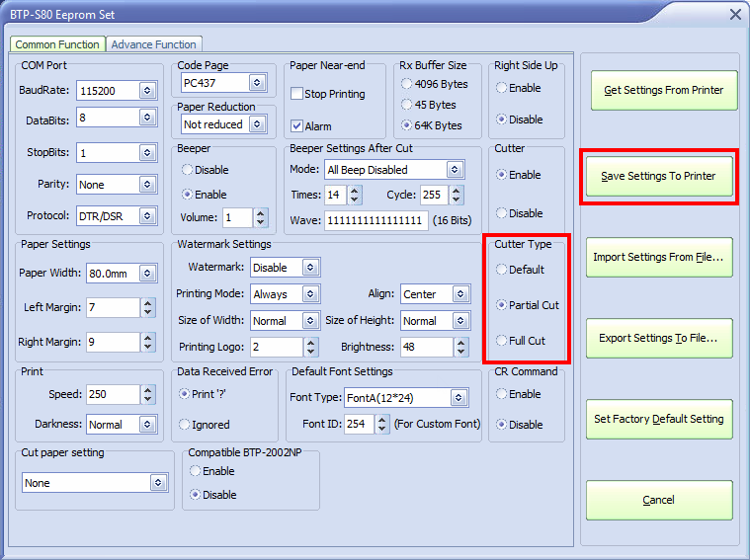Select Enable under Beeper

187,195
